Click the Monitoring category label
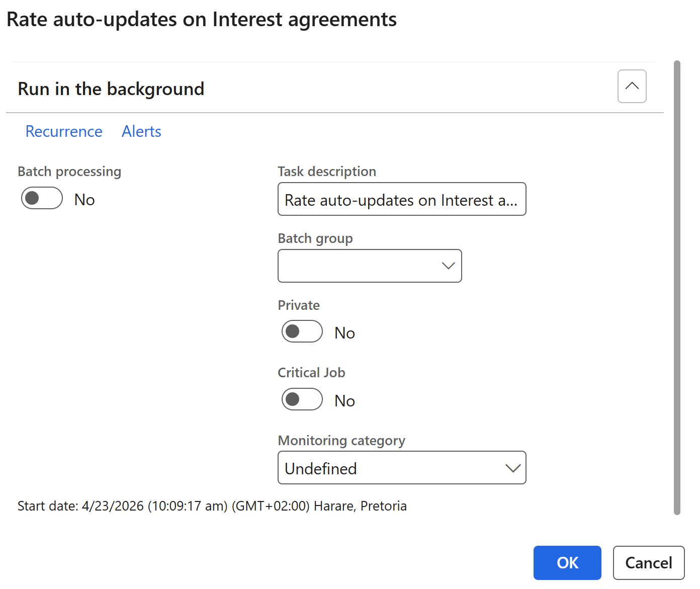Image resolution: width=700 pixels, height=589 pixels. click(341, 441)
